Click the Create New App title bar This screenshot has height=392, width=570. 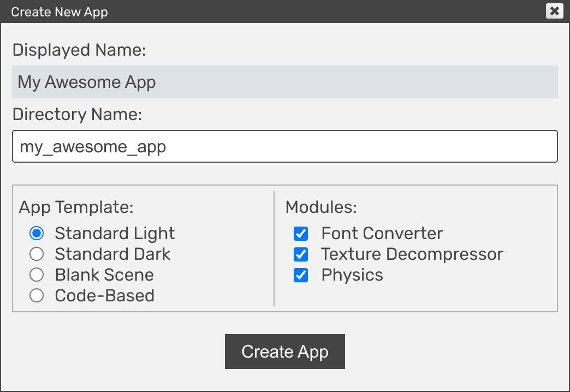tap(60, 11)
